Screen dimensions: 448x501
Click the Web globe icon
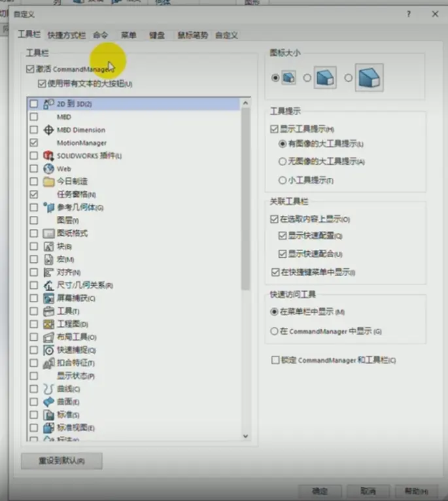pos(48,168)
